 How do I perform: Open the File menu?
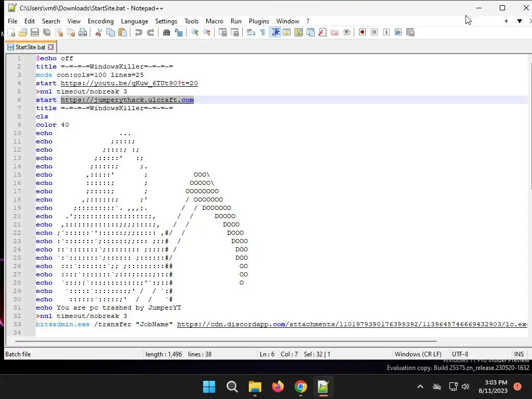[x=12, y=21]
